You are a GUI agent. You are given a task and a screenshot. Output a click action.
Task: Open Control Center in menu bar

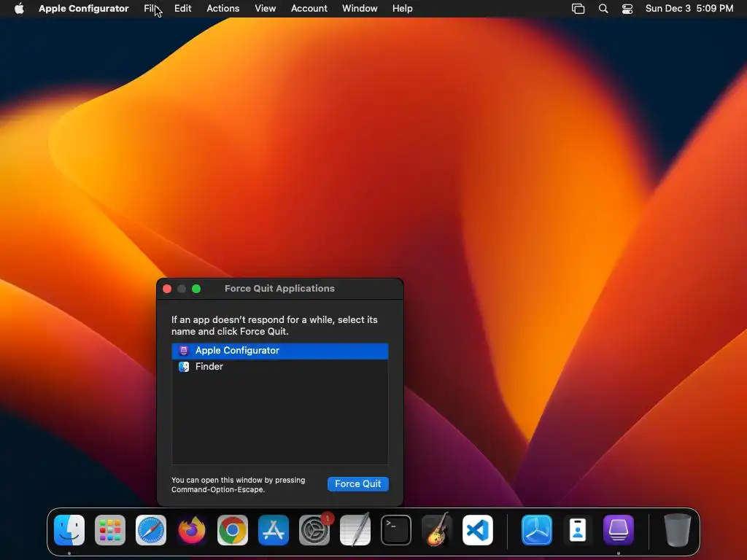(627, 9)
